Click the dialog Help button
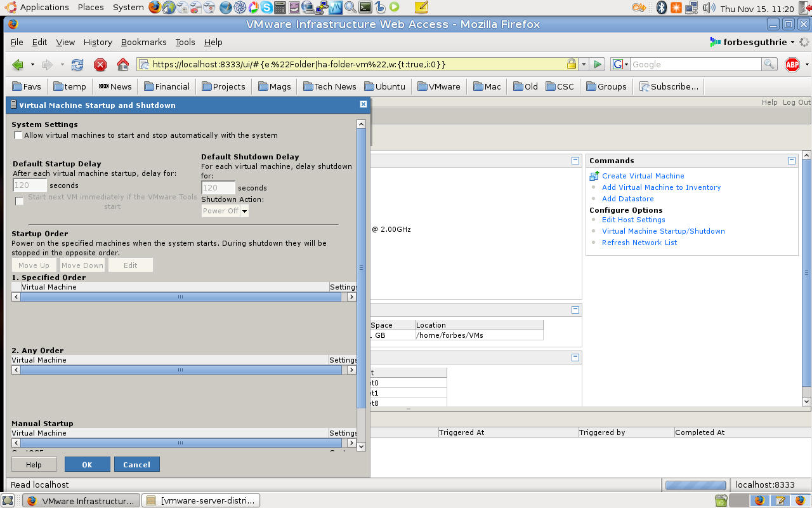This screenshot has height=508, width=812. pos(34,465)
